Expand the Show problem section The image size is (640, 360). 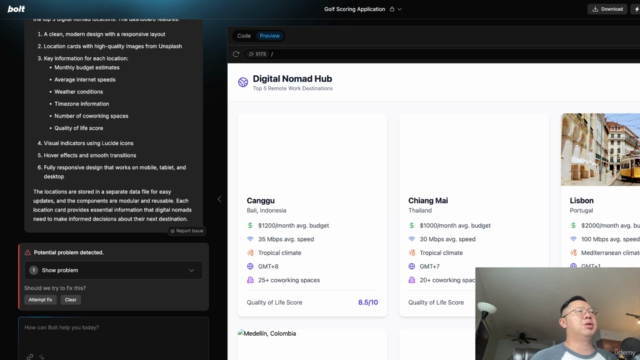pyautogui.click(x=113, y=270)
